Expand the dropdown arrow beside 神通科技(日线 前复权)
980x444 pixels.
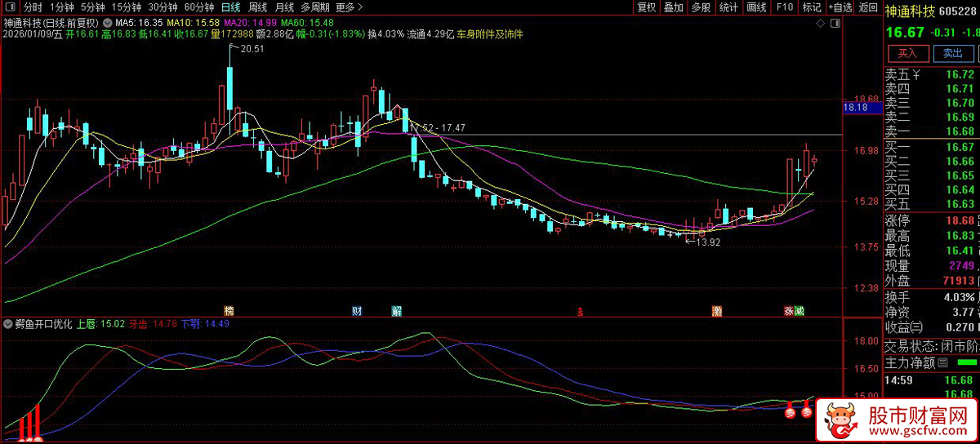(109, 23)
